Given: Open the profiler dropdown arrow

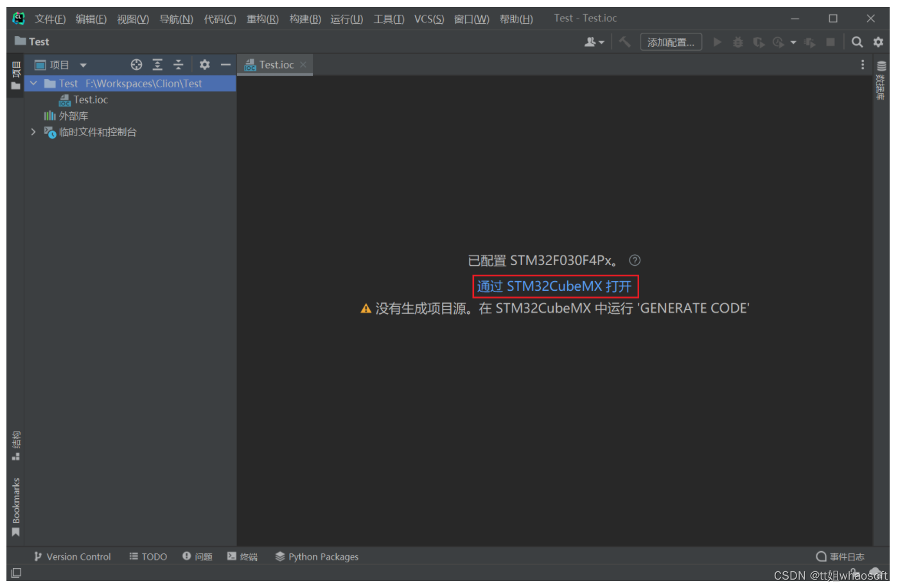Looking at the screenshot, I should click(x=793, y=43).
